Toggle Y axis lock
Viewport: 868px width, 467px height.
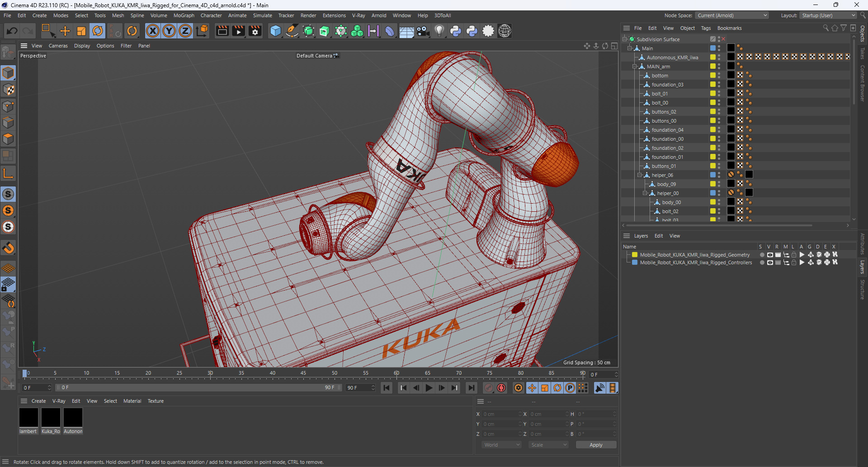169,31
